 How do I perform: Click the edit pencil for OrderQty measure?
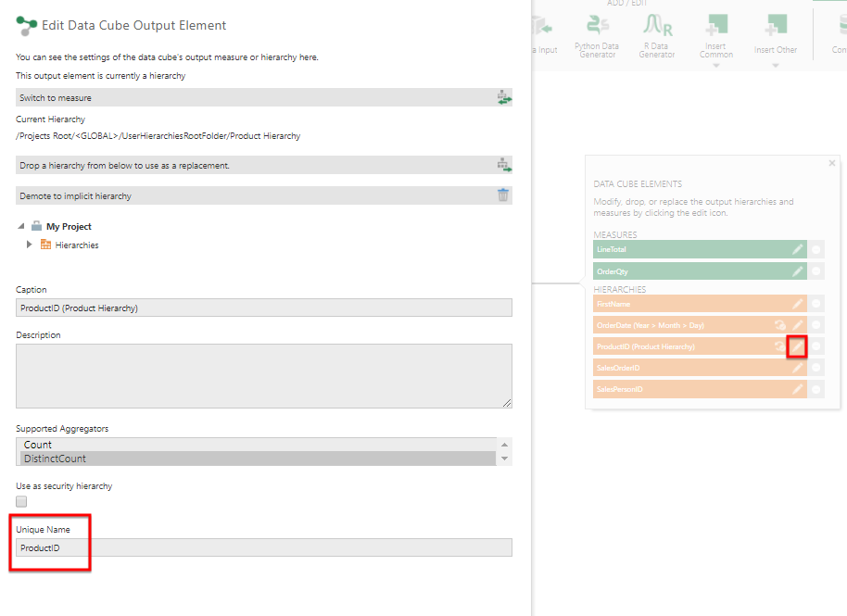[x=797, y=271]
